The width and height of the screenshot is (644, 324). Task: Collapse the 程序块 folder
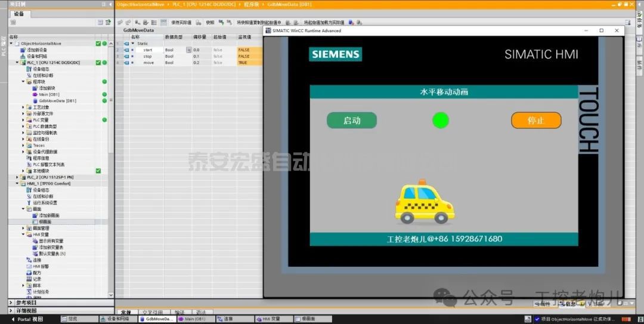tap(23, 82)
